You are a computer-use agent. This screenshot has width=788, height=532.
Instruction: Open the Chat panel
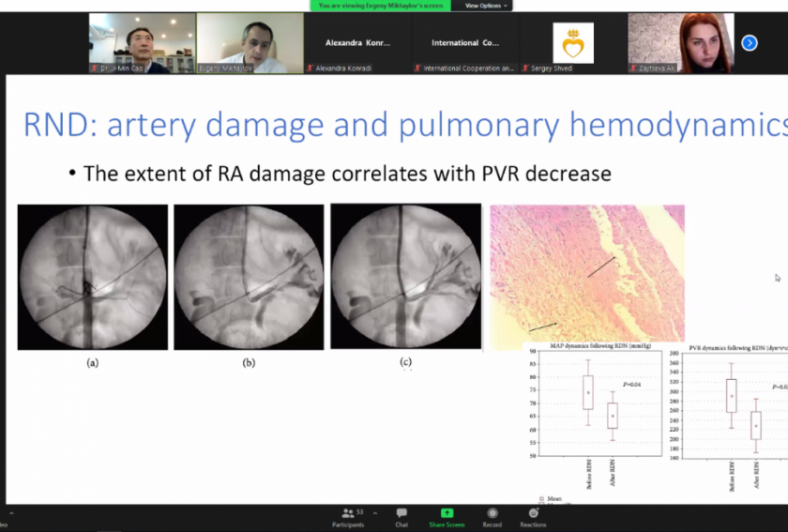point(402,516)
